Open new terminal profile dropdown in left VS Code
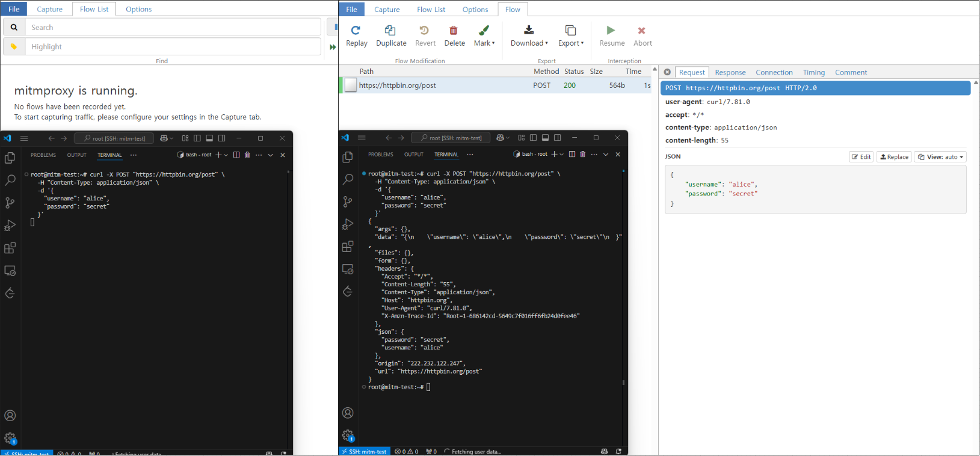This screenshot has width=980, height=456. point(226,155)
